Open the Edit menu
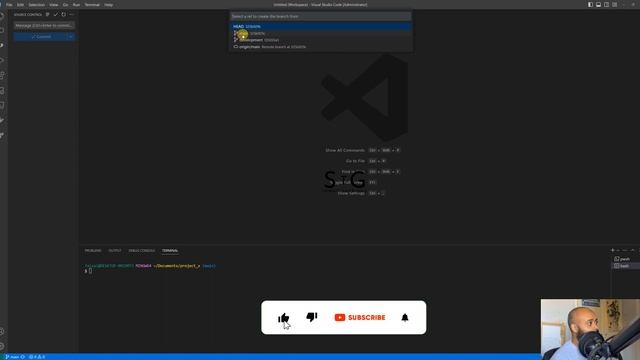The height and width of the screenshot is (360, 640). (20, 5)
